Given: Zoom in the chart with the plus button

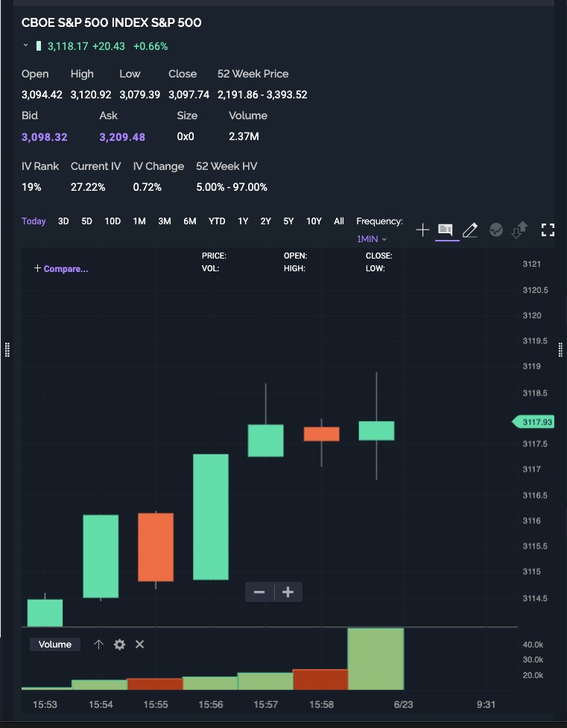Looking at the screenshot, I should click(288, 592).
